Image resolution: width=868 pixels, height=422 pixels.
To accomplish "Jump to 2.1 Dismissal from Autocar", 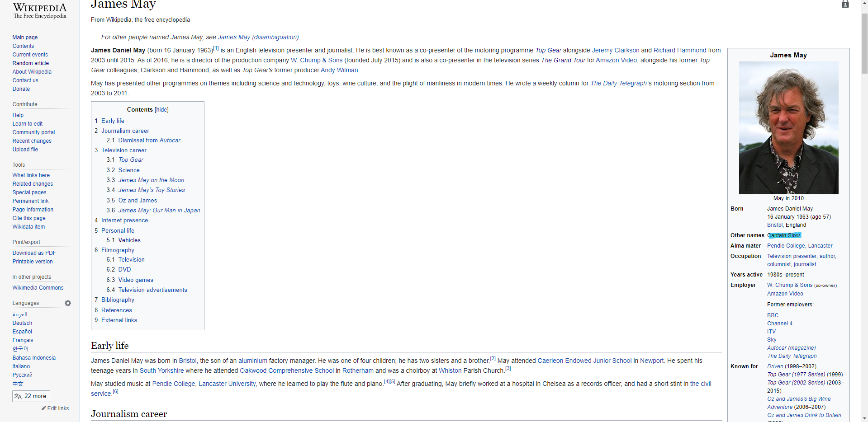I will coord(149,141).
